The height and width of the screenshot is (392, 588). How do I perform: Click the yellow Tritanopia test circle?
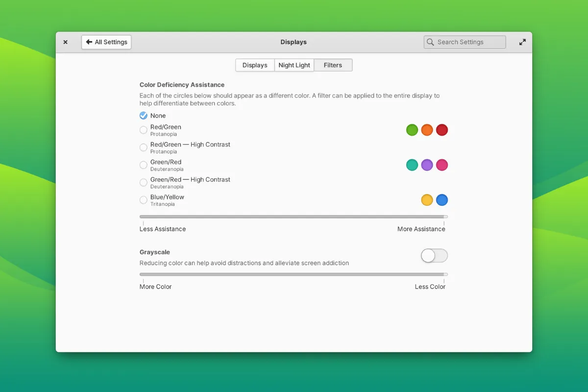pyautogui.click(x=427, y=200)
